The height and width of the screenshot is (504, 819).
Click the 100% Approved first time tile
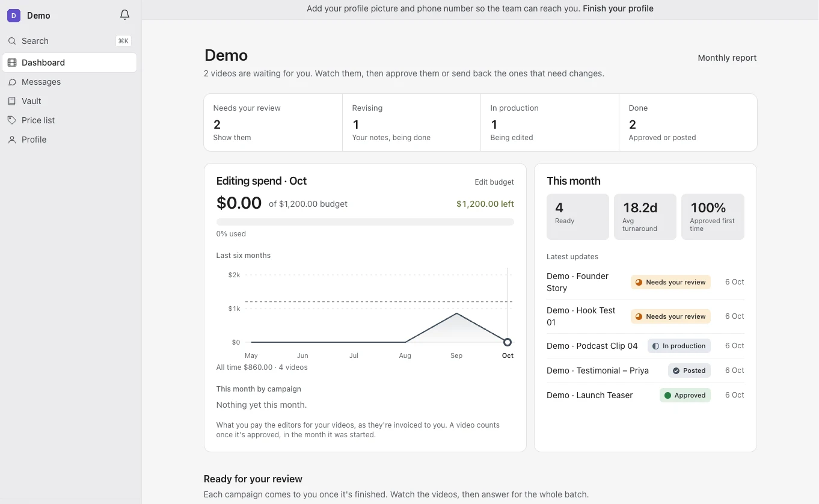point(713,217)
